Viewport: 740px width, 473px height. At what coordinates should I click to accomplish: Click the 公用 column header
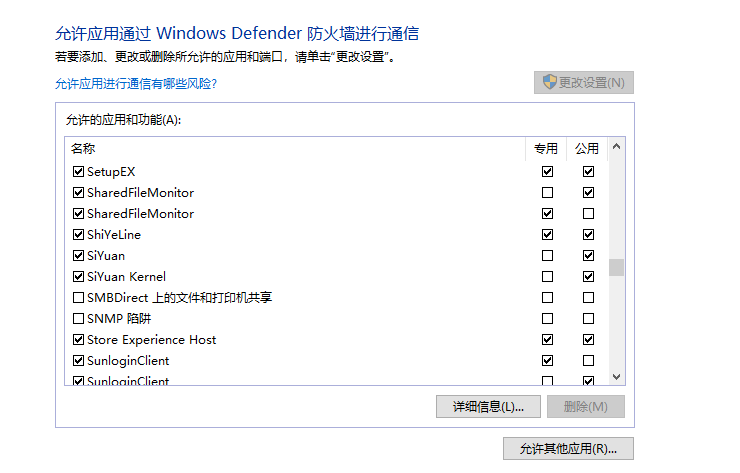tap(587, 148)
